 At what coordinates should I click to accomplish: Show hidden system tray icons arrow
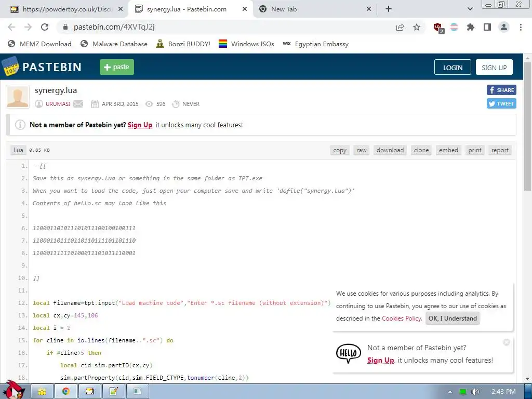(450, 392)
